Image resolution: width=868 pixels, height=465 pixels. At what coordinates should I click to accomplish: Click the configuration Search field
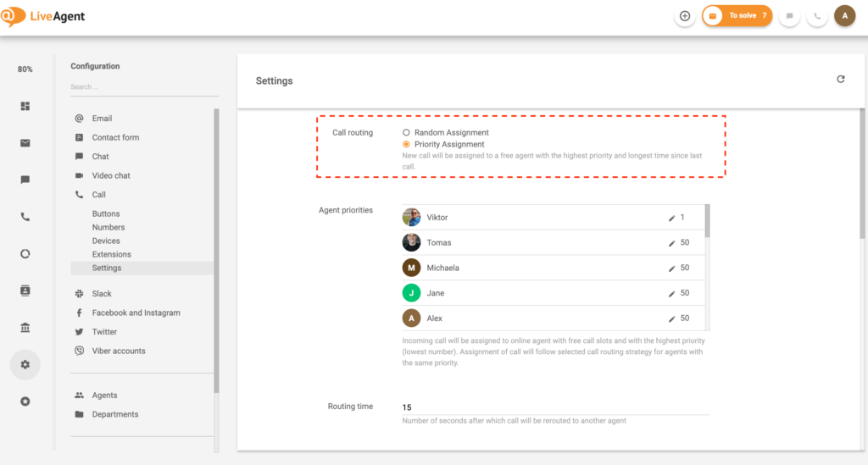(x=142, y=87)
